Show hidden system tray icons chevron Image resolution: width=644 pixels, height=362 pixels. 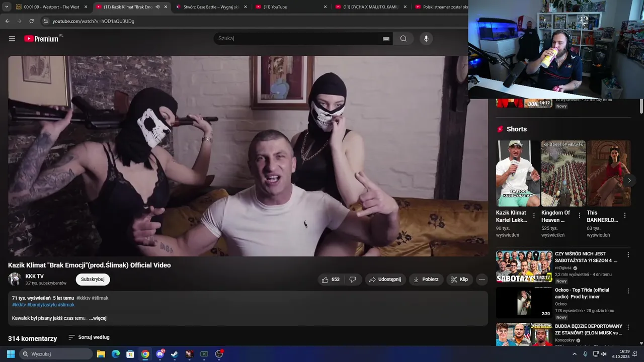[x=574, y=354]
